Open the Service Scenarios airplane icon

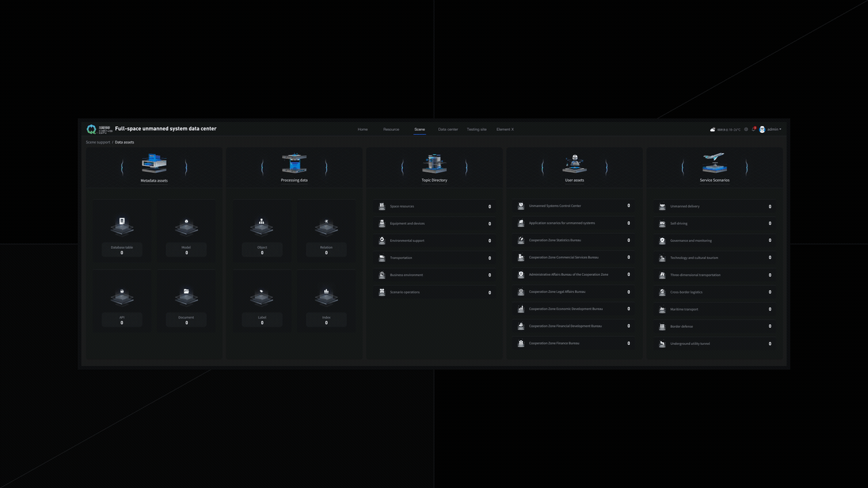[715, 163]
